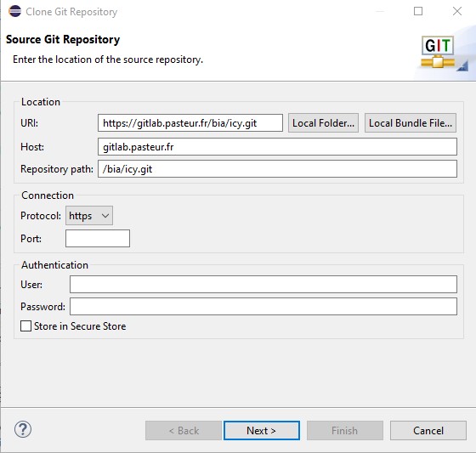This screenshot has height=453, width=476.
Task: Click the help question mark icon
Action: click(x=23, y=429)
